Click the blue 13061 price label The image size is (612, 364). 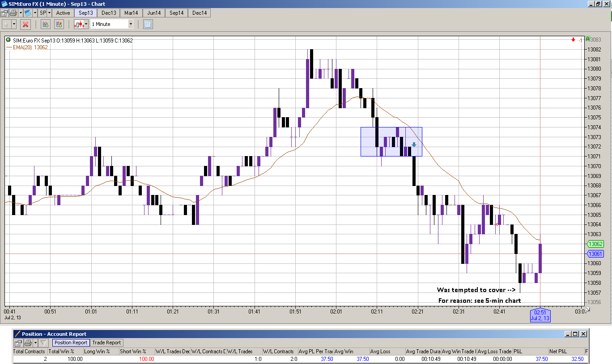595,254
